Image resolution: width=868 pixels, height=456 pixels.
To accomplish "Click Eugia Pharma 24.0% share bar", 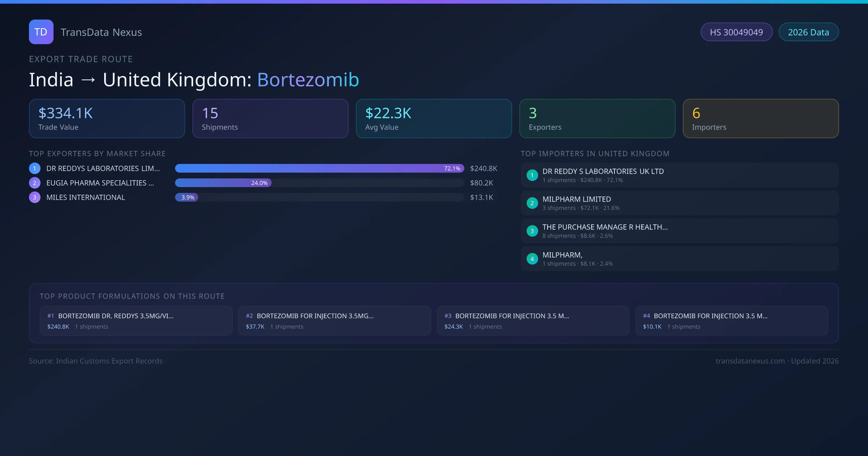I will 223,183.
